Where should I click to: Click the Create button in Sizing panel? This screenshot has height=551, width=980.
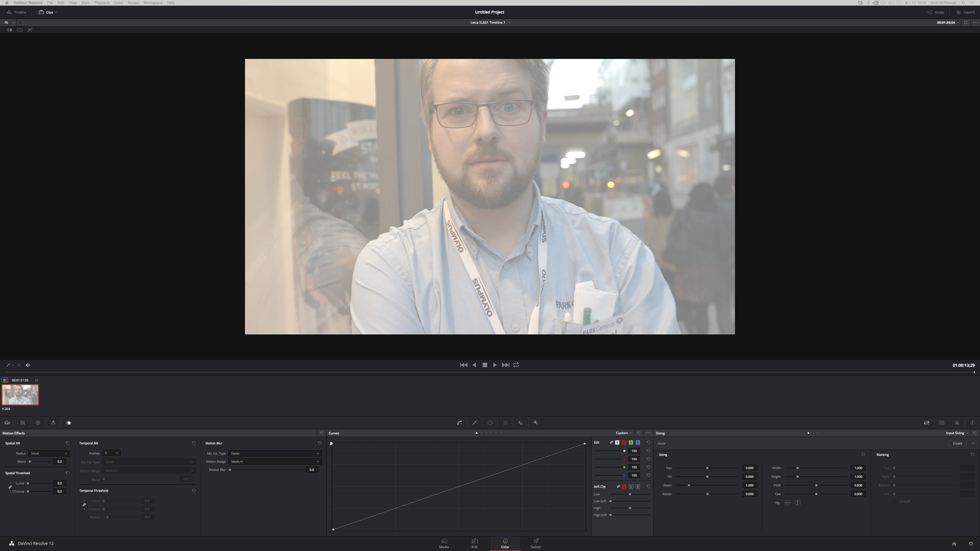coord(957,443)
